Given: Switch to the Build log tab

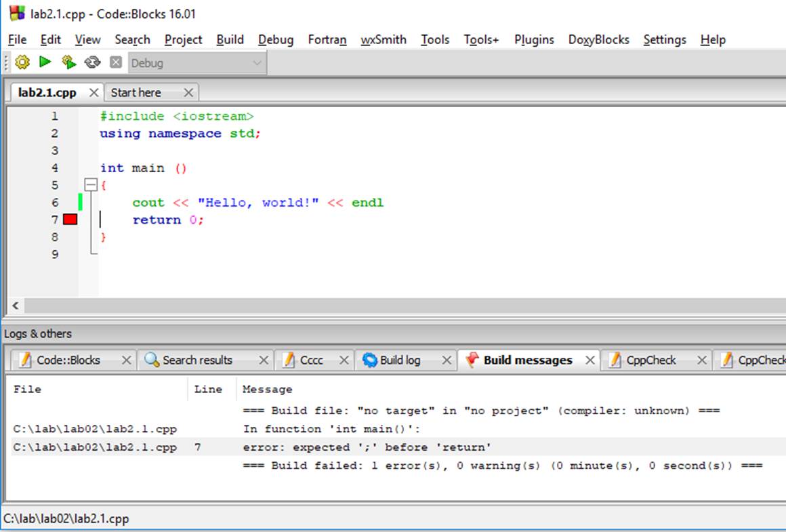Looking at the screenshot, I should tap(400, 360).
